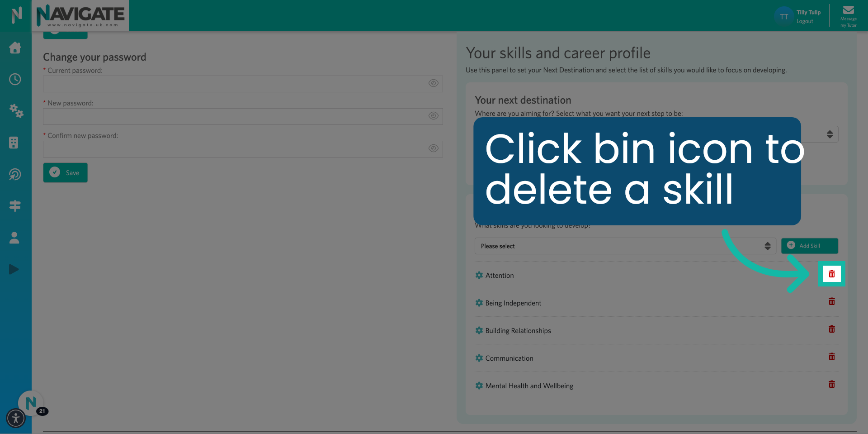Remove the Communication skill via bin icon
This screenshot has height=434, width=868.
coord(832,357)
